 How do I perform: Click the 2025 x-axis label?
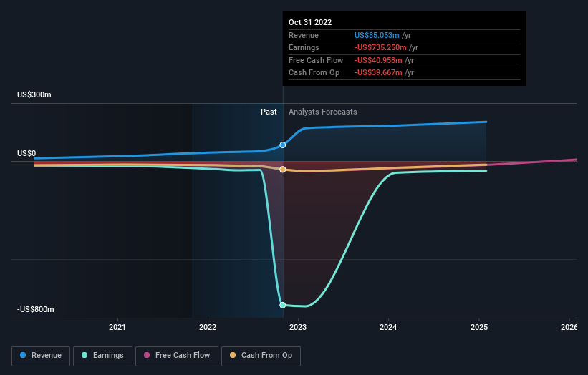479,328
